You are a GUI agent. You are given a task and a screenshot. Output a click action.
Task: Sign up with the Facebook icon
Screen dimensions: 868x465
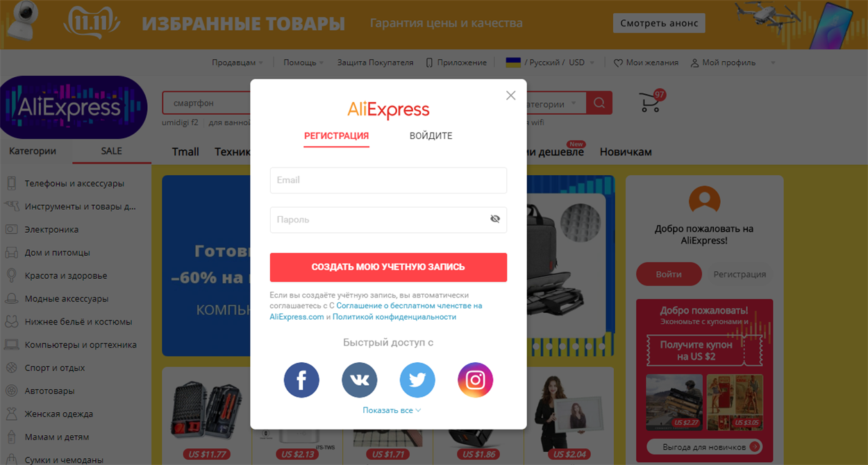pos(301,380)
